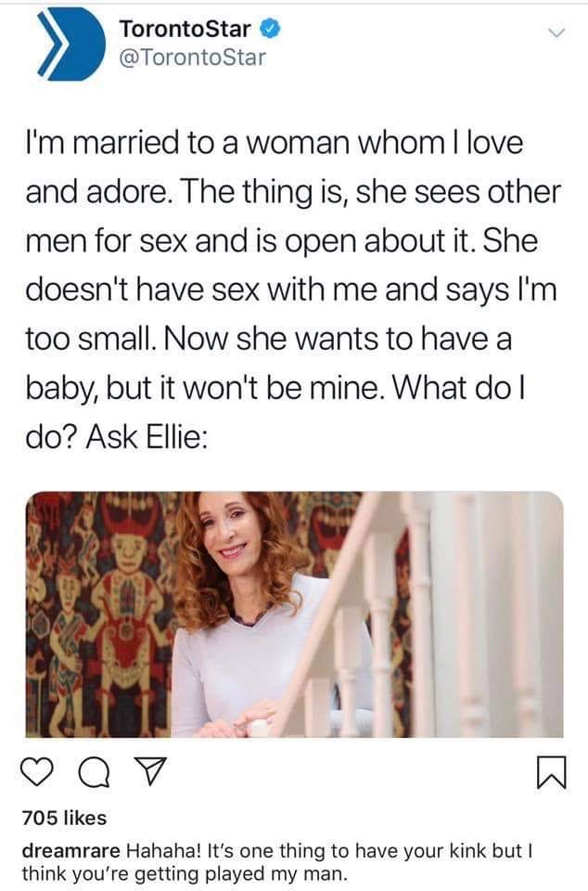Viewport: 588px width, 891px height.
Task: Open the @TorontoStar handle
Action: click(x=192, y=58)
